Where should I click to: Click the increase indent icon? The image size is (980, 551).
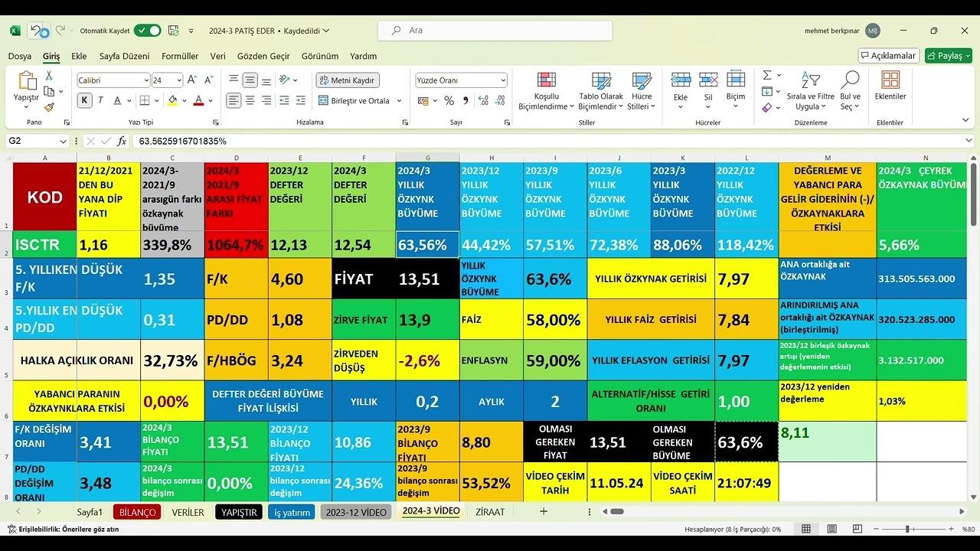[300, 100]
